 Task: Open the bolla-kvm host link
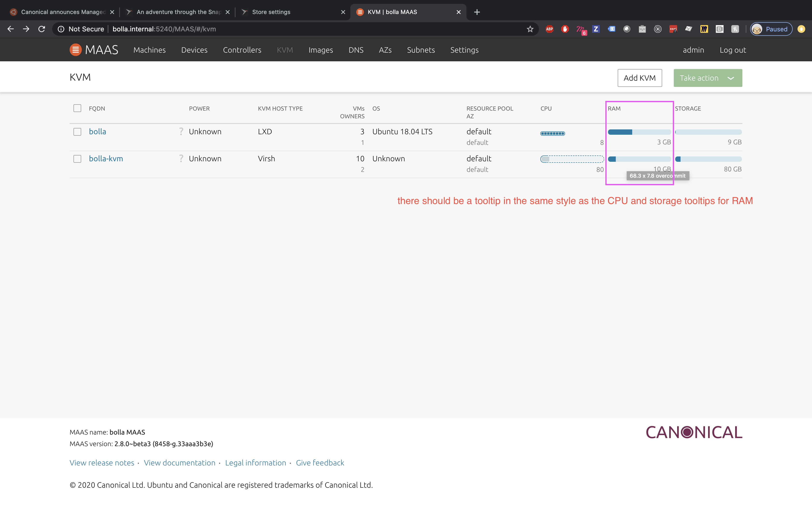point(106,158)
